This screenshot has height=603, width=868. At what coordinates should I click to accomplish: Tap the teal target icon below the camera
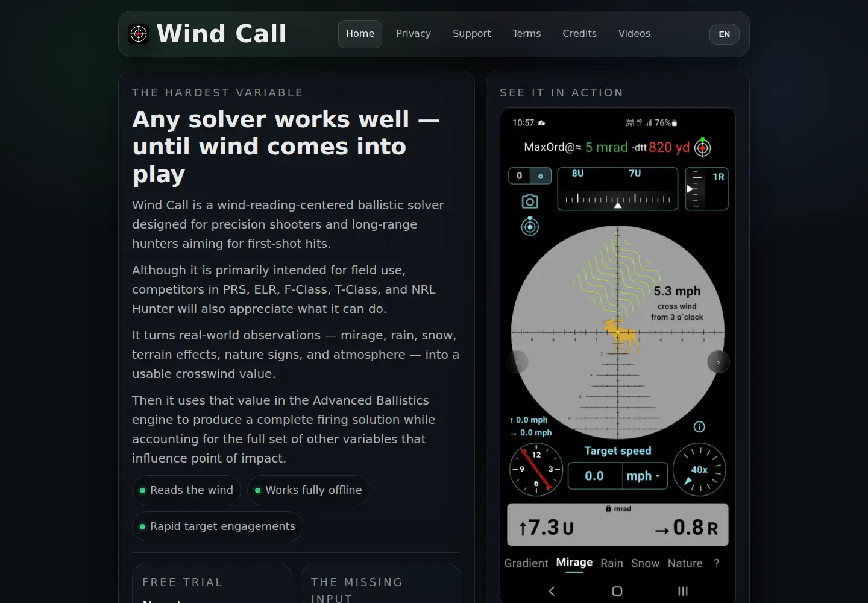530,227
